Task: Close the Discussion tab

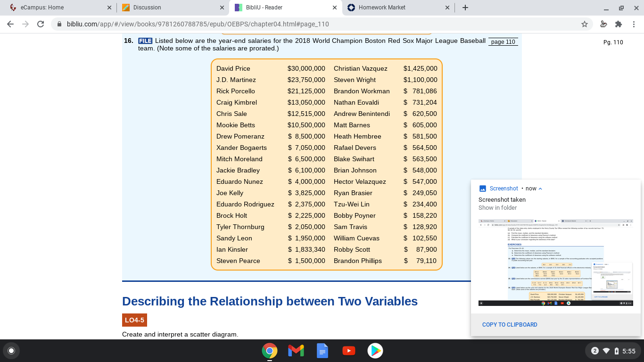Action: (x=222, y=8)
